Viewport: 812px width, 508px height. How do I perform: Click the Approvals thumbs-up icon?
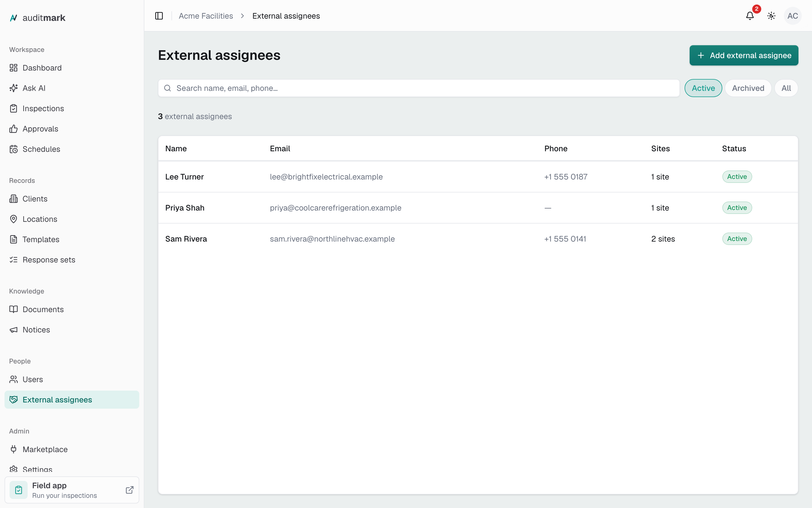pyautogui.click(x=14, y=129)
